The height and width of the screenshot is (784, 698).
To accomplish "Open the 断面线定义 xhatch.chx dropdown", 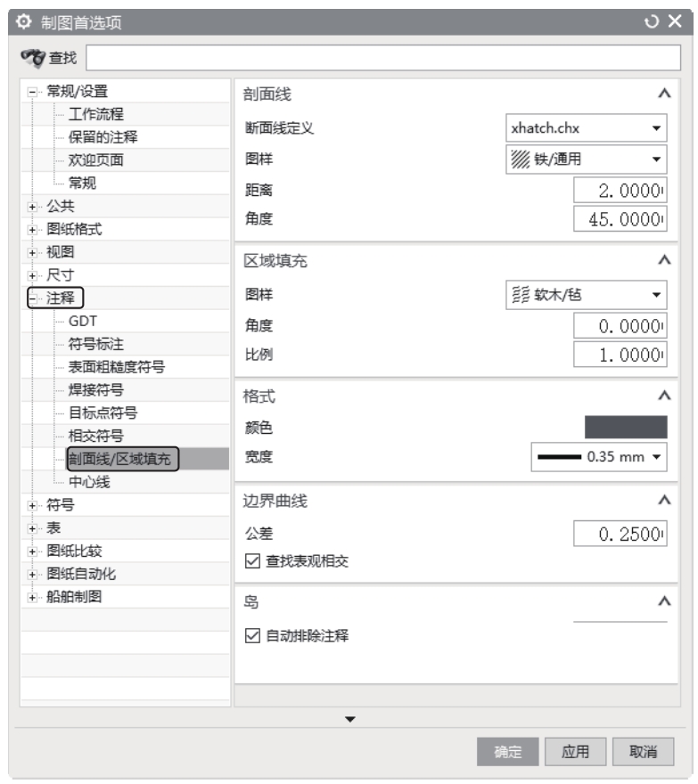I will [x=586, y=128].
